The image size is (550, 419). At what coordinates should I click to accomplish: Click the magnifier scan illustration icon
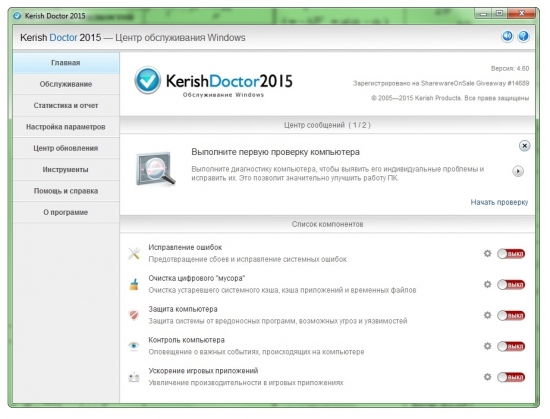click(155, 169)
